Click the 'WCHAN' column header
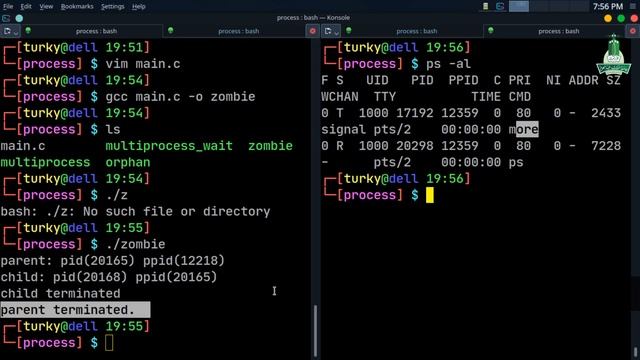Viewport: 640px width, 360px height. tap(340, 97)
